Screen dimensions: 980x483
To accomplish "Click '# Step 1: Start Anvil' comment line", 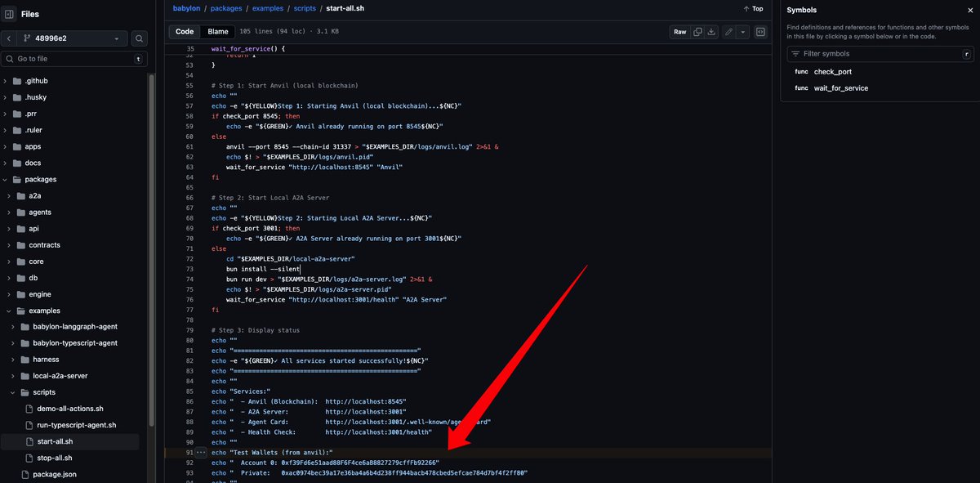I will [284, 86].
